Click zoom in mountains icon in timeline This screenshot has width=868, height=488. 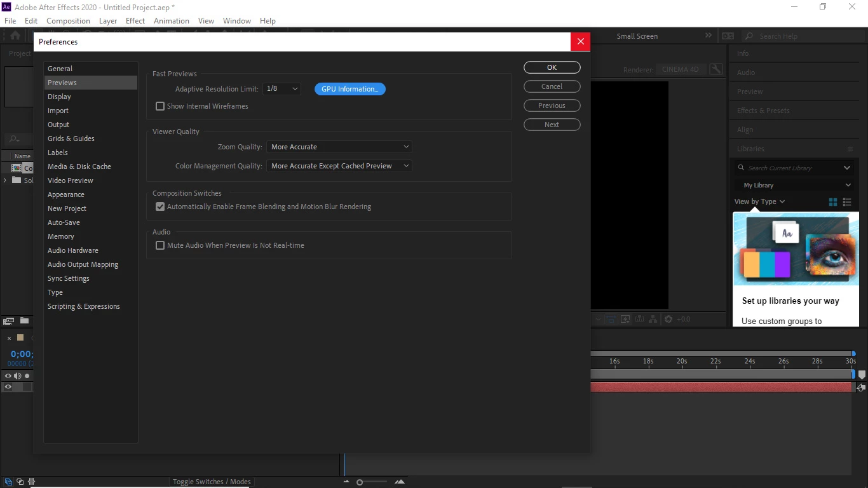pos(400,482)
